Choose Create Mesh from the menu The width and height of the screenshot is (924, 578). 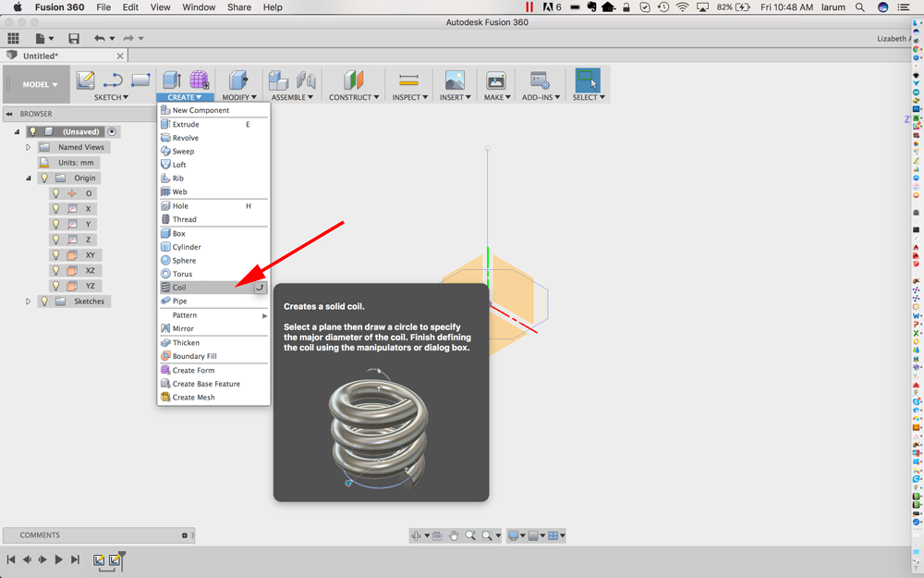[214, 397]
